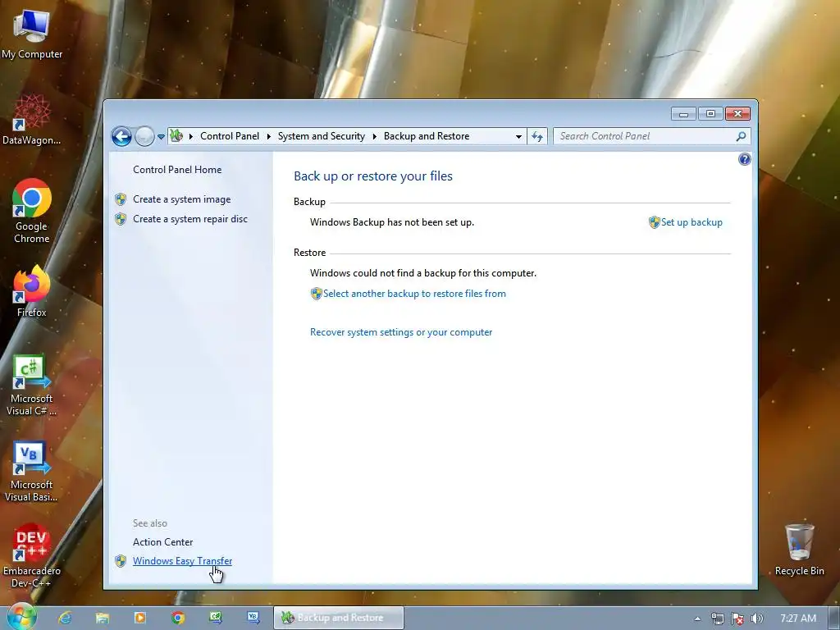
Task: Click shield icon next to Set up backup
Action: click(654, 222)
